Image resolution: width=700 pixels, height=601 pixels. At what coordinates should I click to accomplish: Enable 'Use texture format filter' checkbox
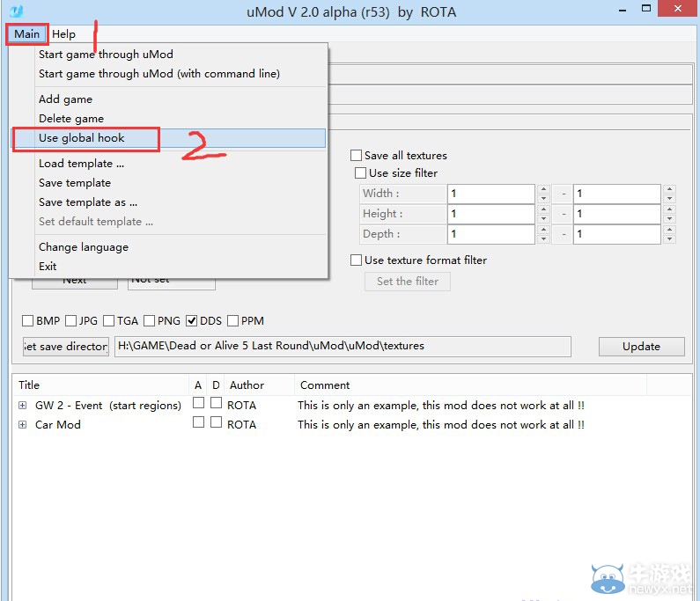pyautogui.click(x=357, y=260)
